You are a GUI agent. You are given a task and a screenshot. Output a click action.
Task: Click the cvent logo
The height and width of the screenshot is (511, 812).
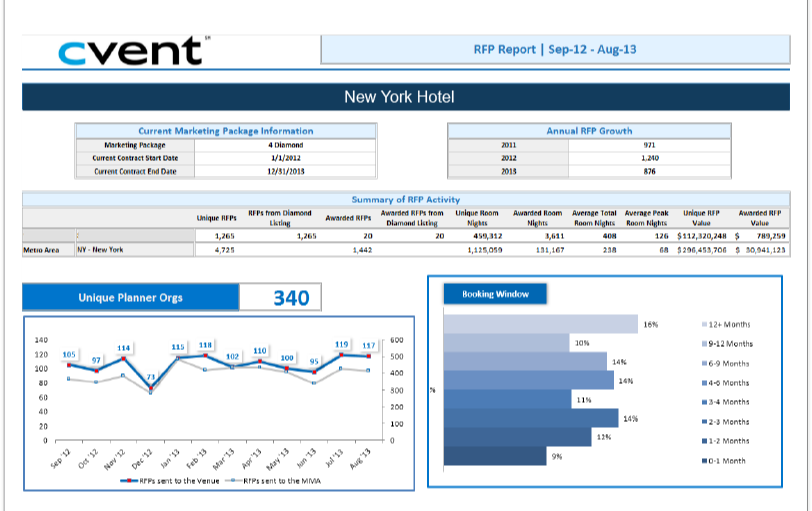pos(134,51)
